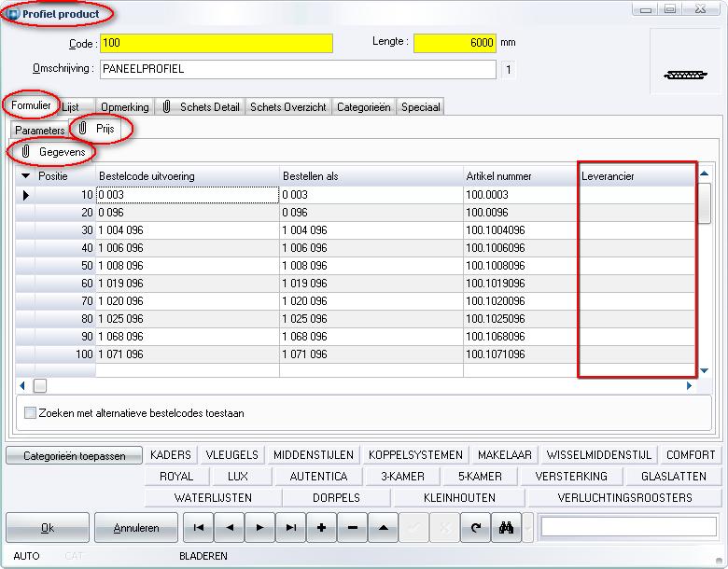Select the Gegevens sub-tab
This screenshot has width=728, height=569.
[53, 152]
